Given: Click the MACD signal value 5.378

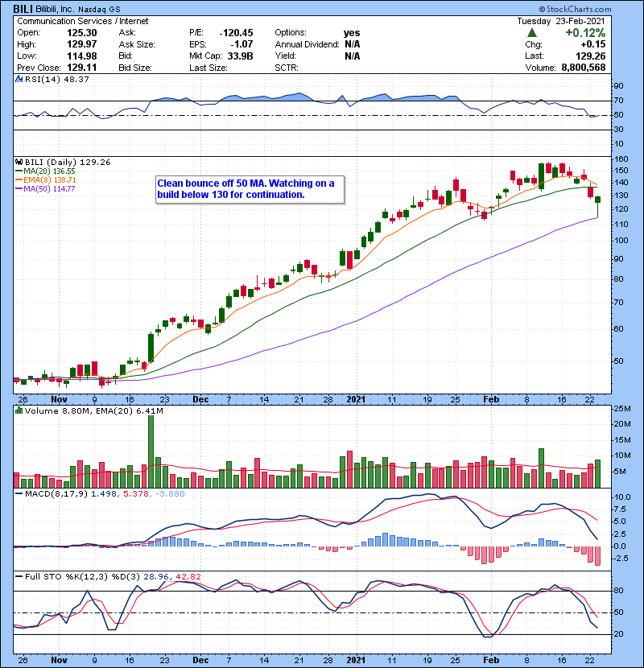Looking at the screenshot, I should point(136,494).
